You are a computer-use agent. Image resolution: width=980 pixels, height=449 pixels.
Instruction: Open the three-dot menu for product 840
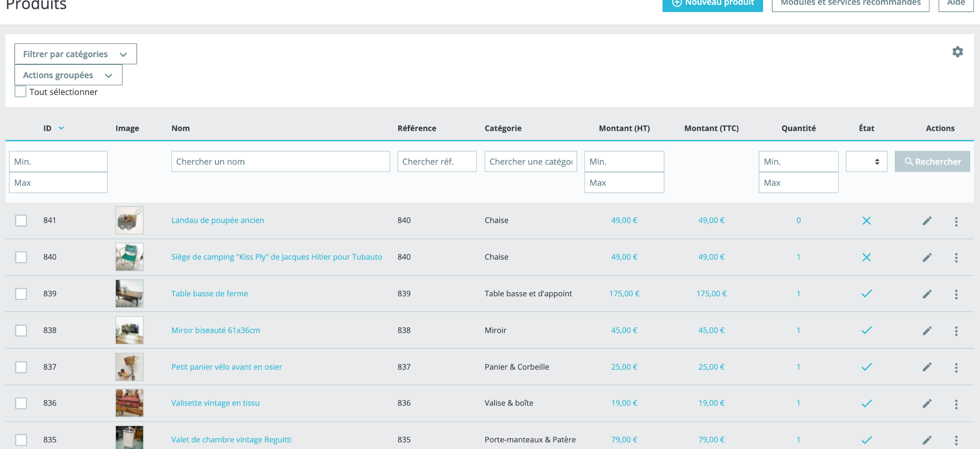(956, 257)
